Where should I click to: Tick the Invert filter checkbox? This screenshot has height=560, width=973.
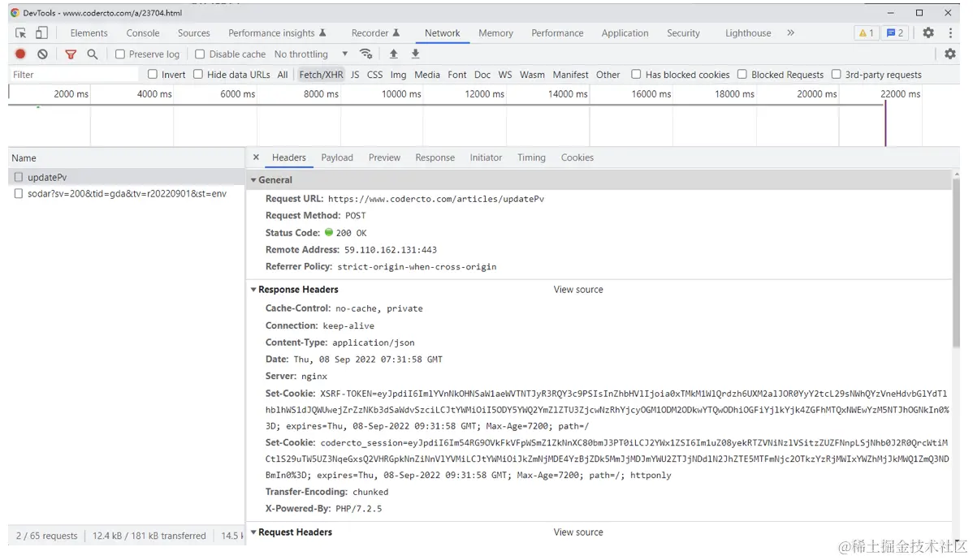153,75
